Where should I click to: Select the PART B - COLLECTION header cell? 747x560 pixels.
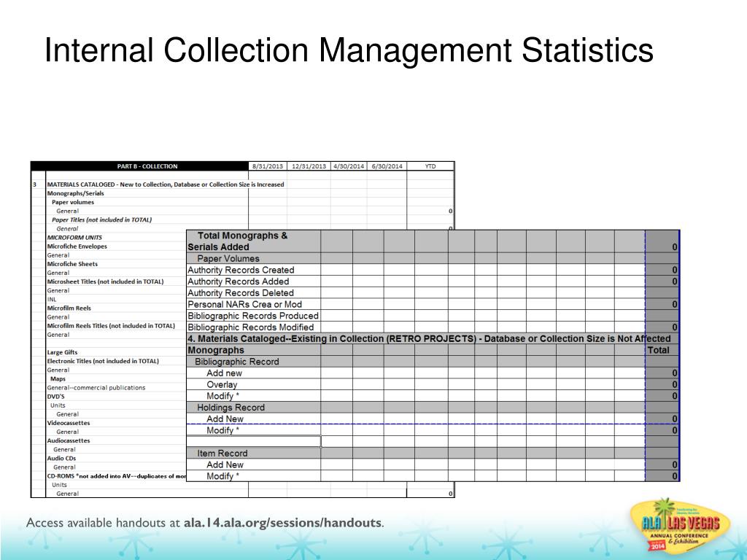(x=147, y=166)
